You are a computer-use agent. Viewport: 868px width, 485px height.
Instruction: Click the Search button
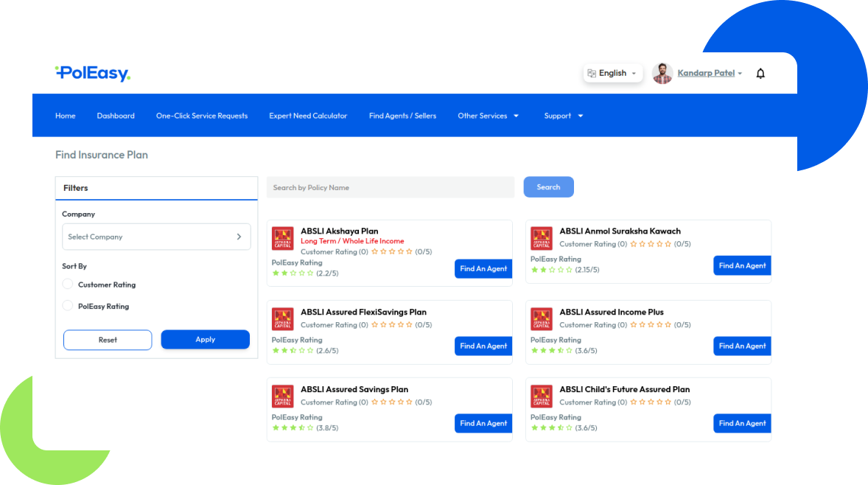click(x=549, y=187)
